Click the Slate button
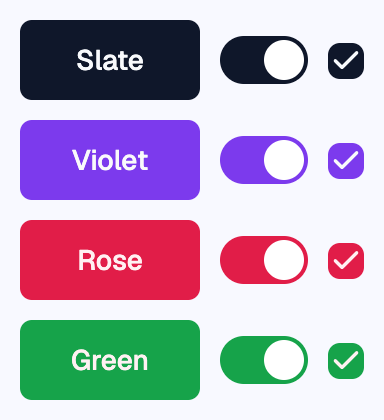 (110, 60)
